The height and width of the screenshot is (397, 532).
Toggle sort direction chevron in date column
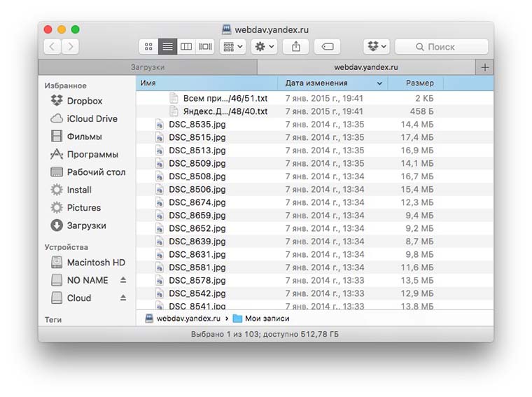(379, 83)
